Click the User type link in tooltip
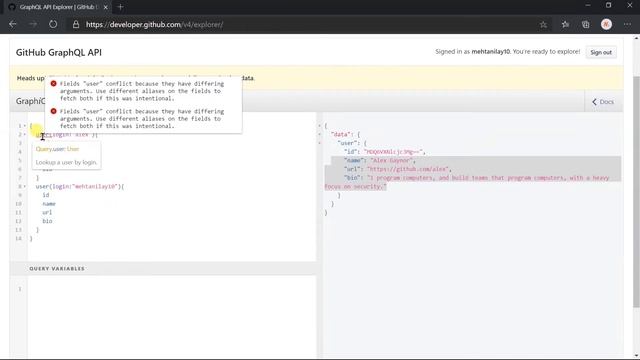This screenshot has height=360, width=640. (73, 149)
